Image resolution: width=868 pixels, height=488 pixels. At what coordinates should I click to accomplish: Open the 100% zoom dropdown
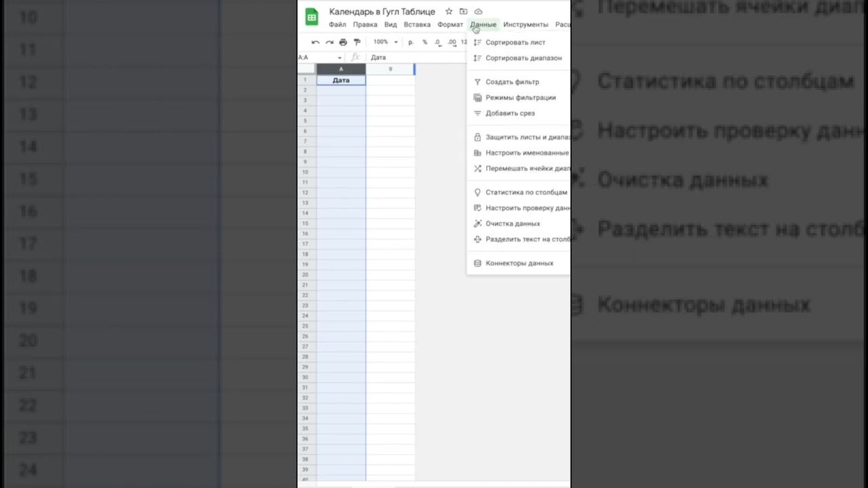(x=385, y=42)
